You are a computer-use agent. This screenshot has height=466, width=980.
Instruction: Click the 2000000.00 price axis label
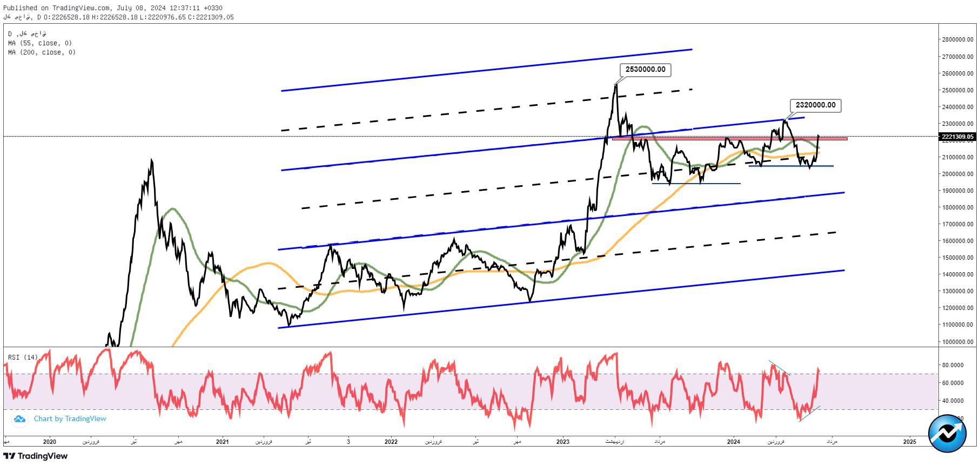pyautogui.click(x=957, y=174)
